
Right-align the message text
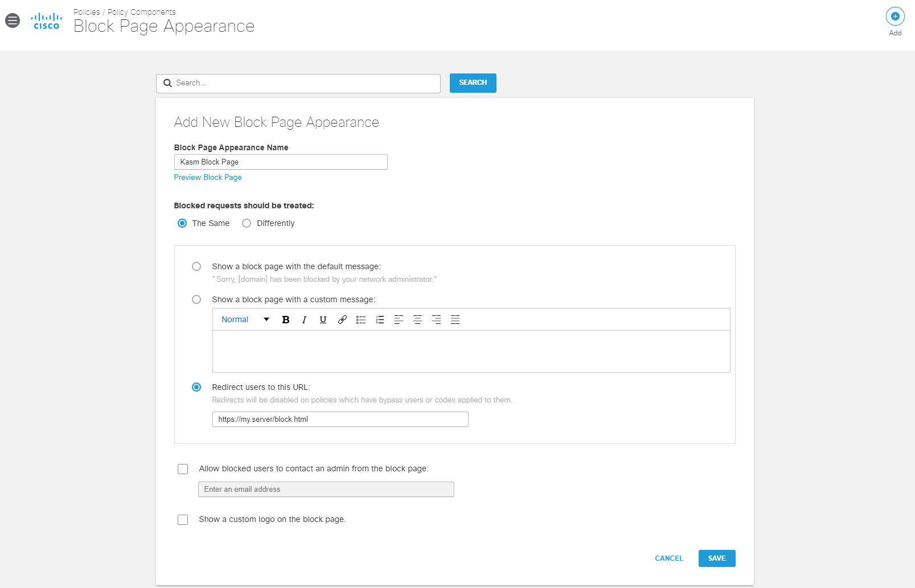pos(436,319)
